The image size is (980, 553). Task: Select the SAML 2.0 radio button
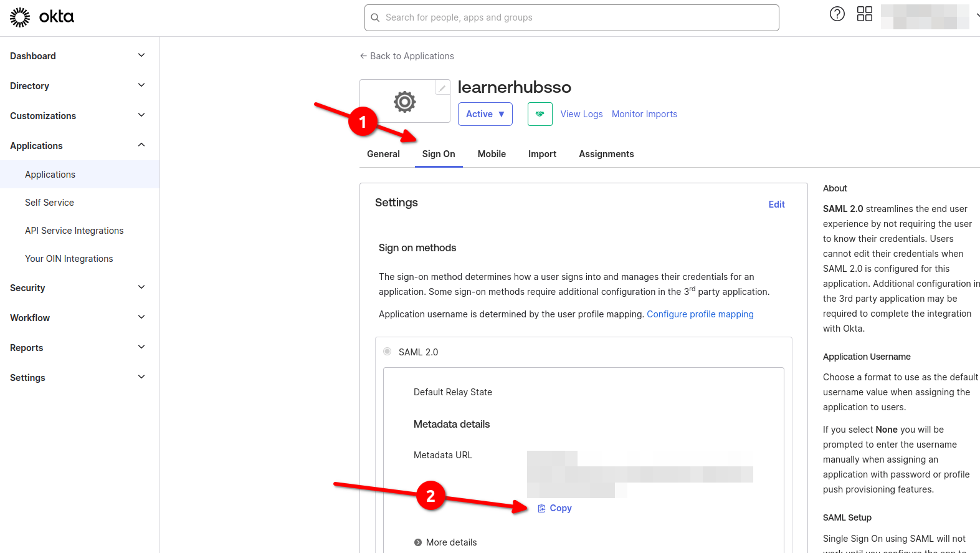[388, 352]
